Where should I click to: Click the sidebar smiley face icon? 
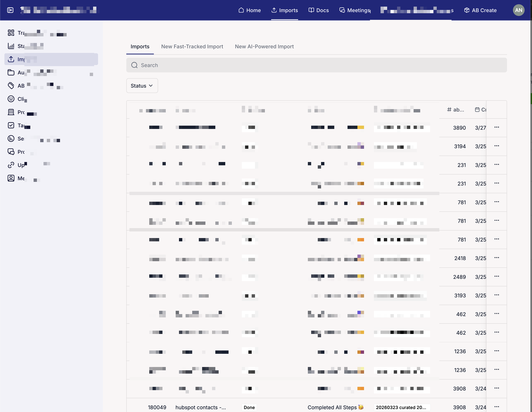pyautogui.click(x=11, y=99)
